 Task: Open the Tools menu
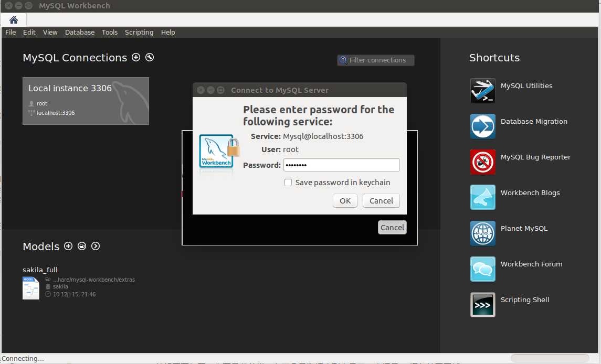click(x=110, y=32)
